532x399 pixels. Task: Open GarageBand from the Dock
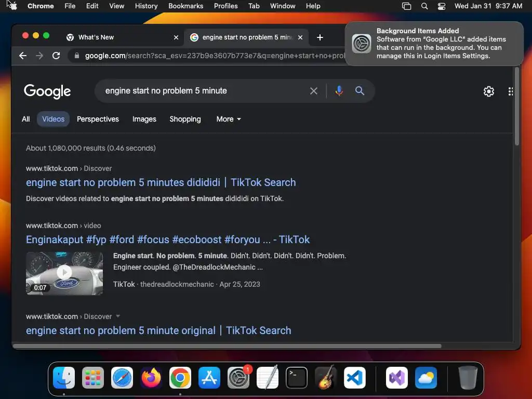tap(326, 378)
